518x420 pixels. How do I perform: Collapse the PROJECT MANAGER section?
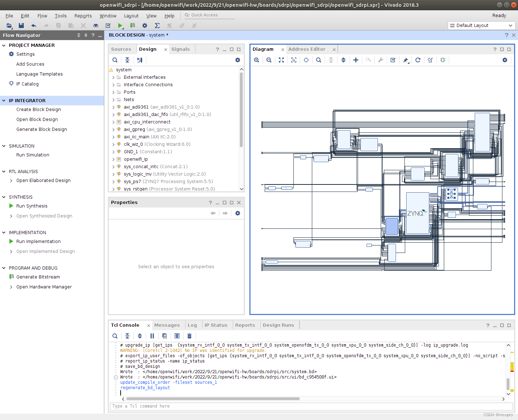click(4, 45)
